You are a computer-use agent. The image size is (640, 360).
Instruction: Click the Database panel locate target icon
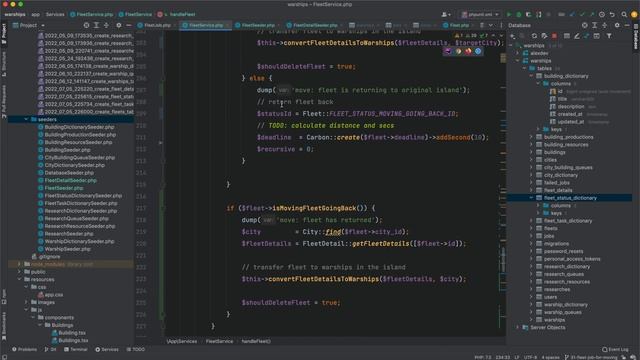tap(584, 25)
